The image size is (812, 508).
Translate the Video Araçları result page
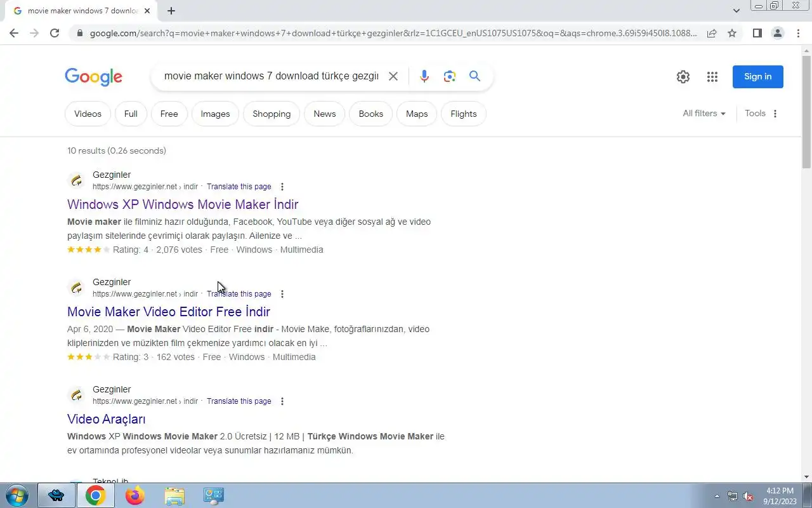[x=239, y=401]
